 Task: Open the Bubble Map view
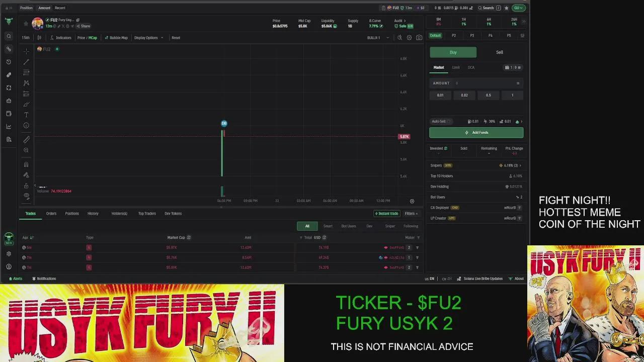pyautogui.click(x=116, y=38)
